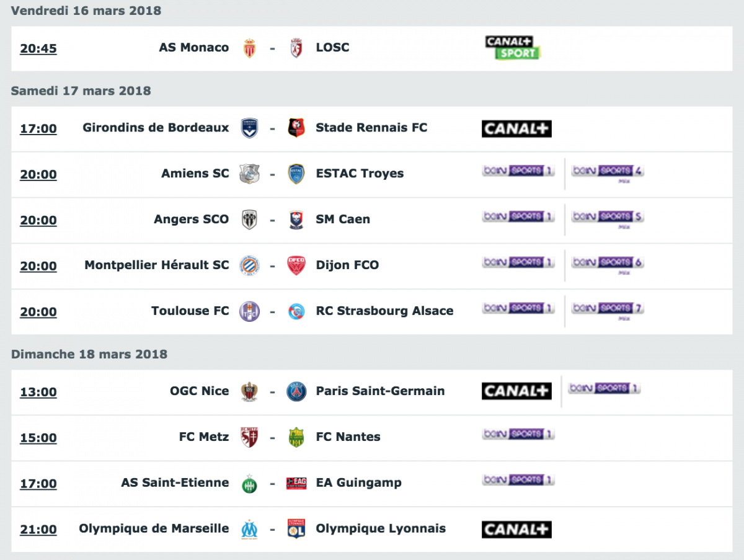The height and width of the screenshot is (560, 744).
Task: Click the AS Saint-Etienne green crest
Action: 249,484
